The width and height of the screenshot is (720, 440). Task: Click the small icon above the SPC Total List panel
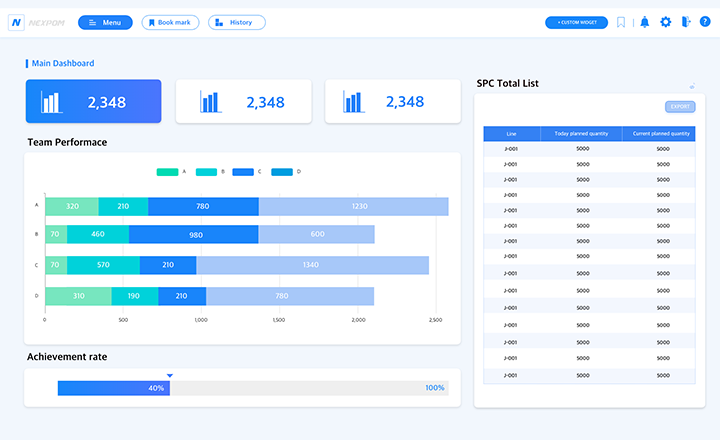click(x=691, y=87)
